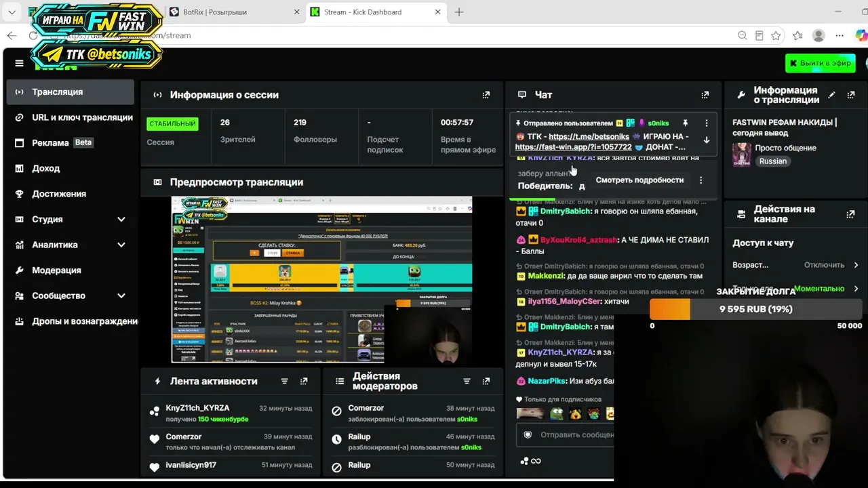Click DmitryBabich username in chat

point(565,211)
